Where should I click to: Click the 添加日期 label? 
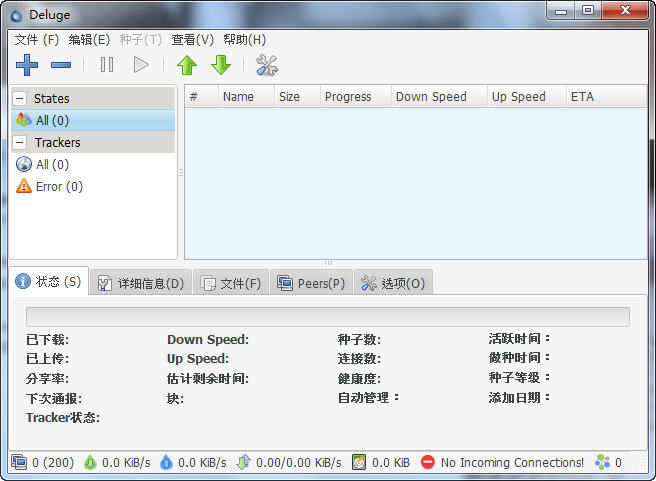519,397
